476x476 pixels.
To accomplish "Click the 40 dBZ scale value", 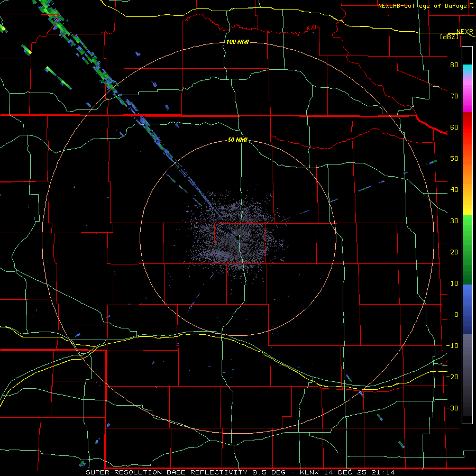I will point(454,190).
